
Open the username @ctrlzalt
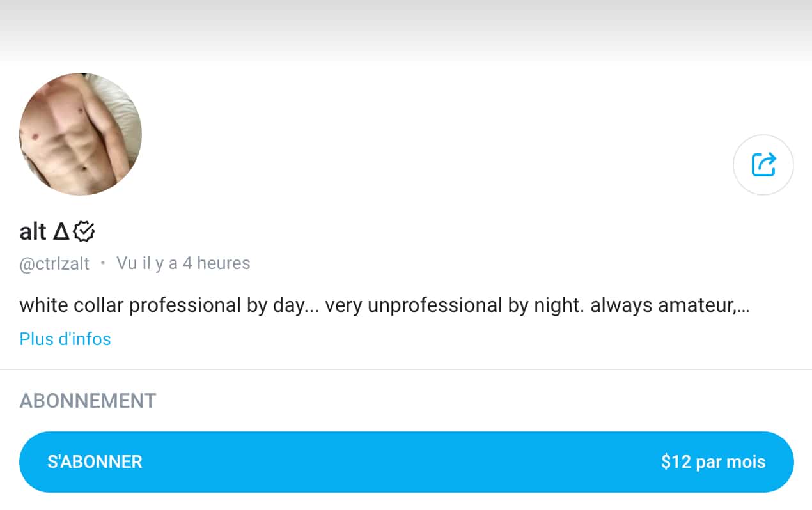click(54, 263)
